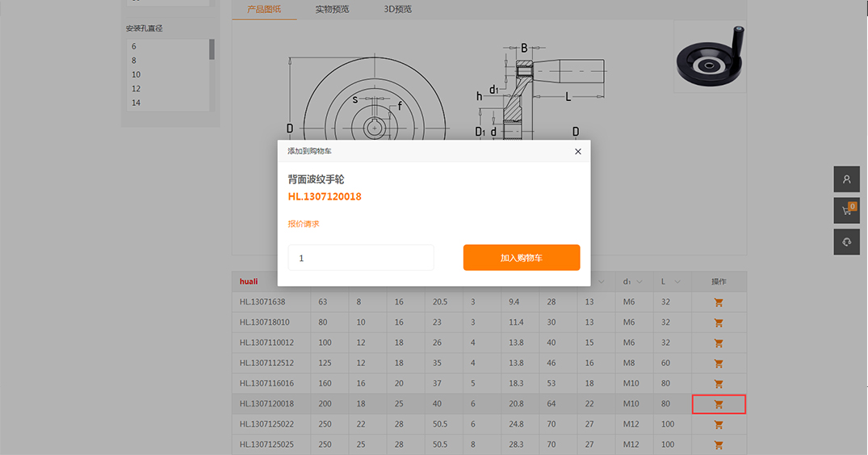
Task: Click cart icon for row HL.1307116016
Action: pyautogui.click(x=719, y=384)
